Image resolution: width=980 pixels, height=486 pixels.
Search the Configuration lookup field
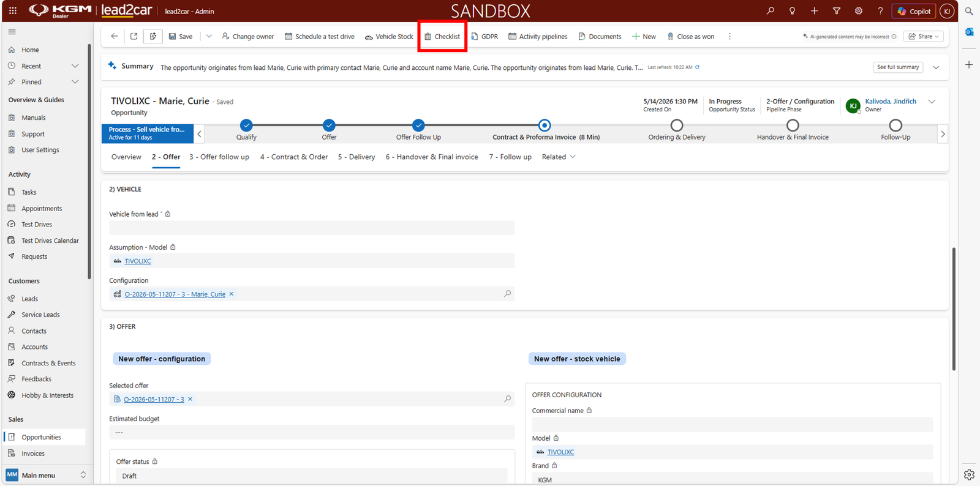point(507,294)
